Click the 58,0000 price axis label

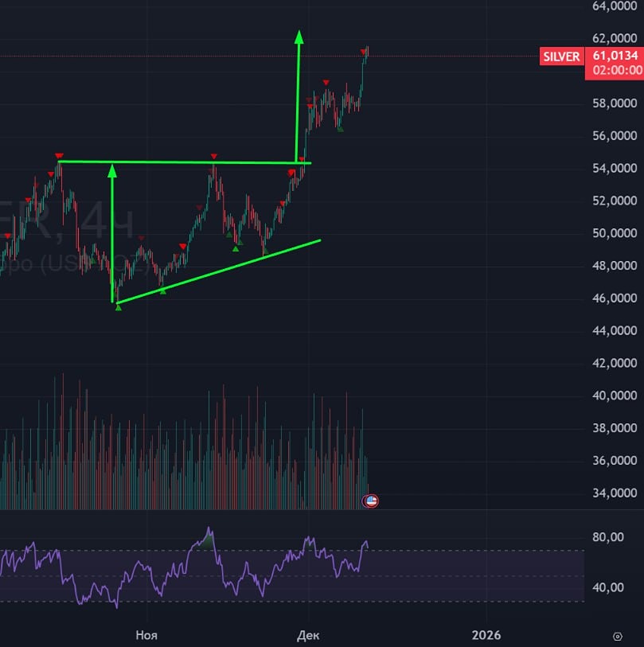615,103
